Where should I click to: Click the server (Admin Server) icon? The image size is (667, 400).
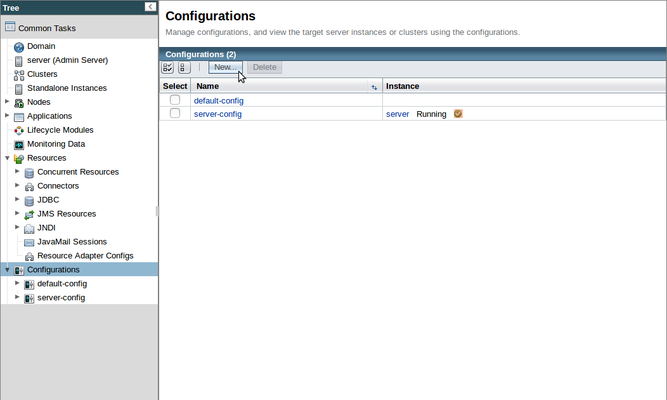pos(19,61)
